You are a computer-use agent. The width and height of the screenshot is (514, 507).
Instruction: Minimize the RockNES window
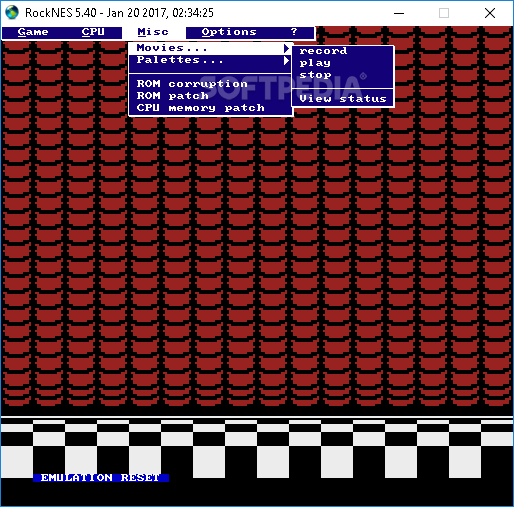point(399,13)
